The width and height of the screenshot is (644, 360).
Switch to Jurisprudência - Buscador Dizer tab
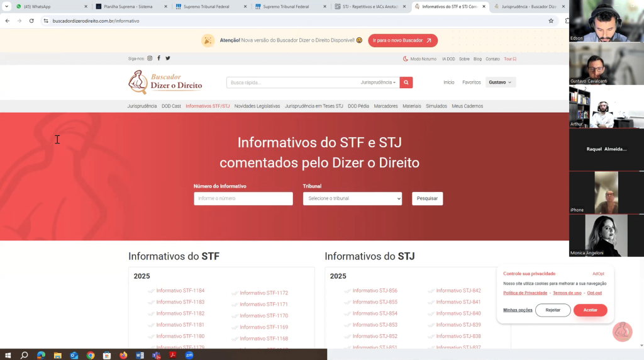pyautogui.click(x=528, y=6)
